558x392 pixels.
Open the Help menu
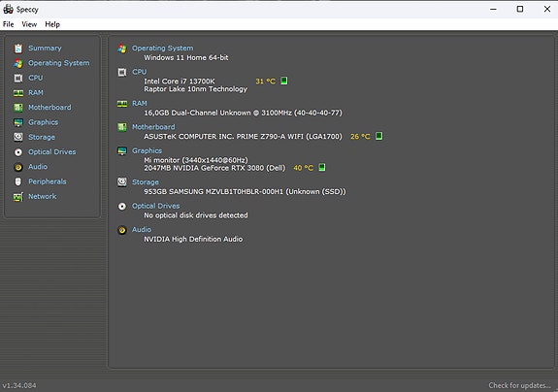pos(52,24)
